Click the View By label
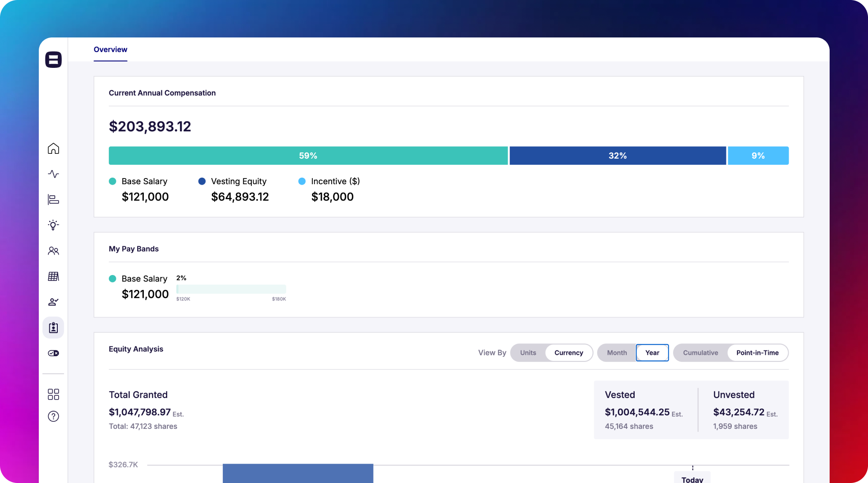This screenshot has height=483, width=868. [x=492, y=353]
